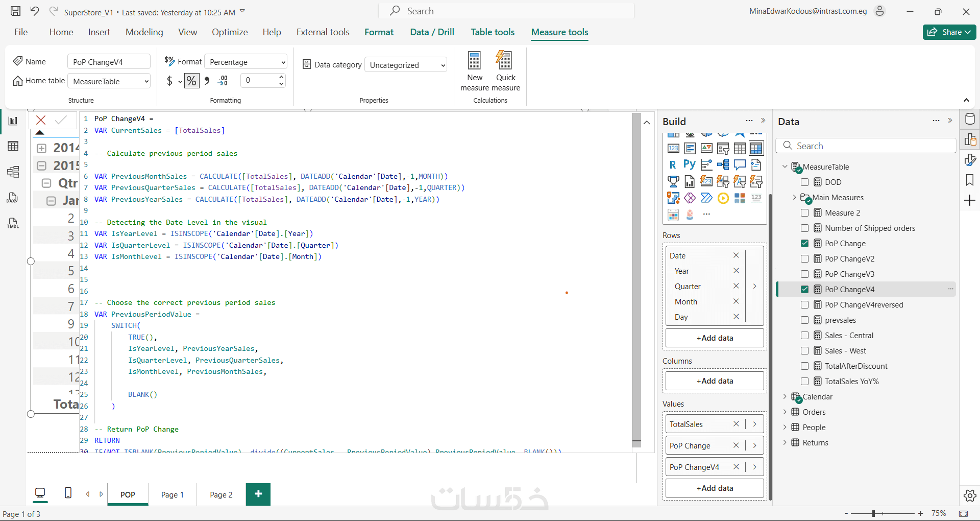Image resolution: width=980 pixels, height=521 pixels.
Task: Check Number of Shipped orders checkbox
Action: click(805, 228)
